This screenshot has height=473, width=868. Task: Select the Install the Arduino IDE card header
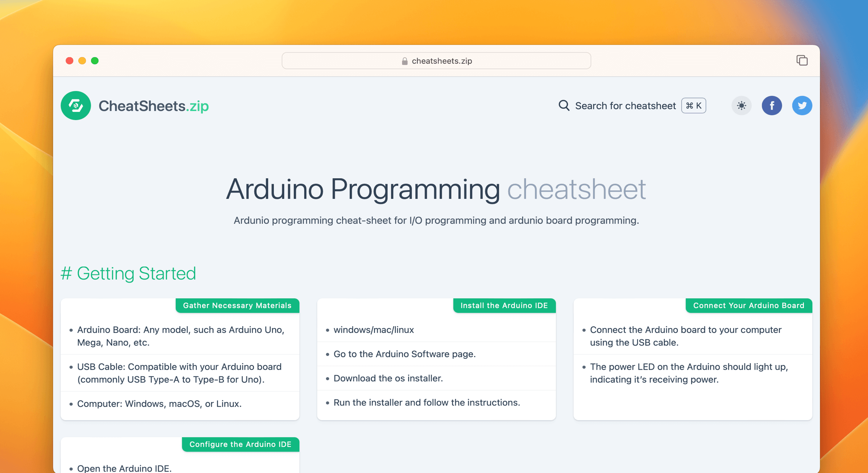[504, 305]
